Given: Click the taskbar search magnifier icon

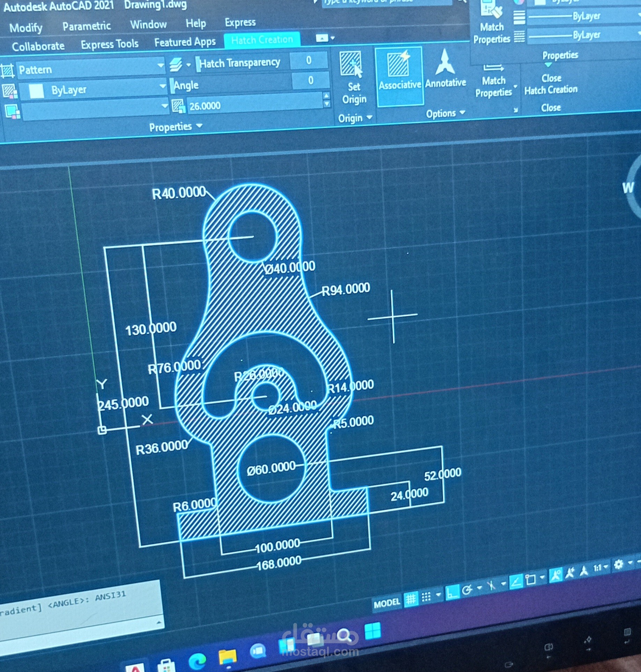Looking at the screenshot, I should point(345,636).
